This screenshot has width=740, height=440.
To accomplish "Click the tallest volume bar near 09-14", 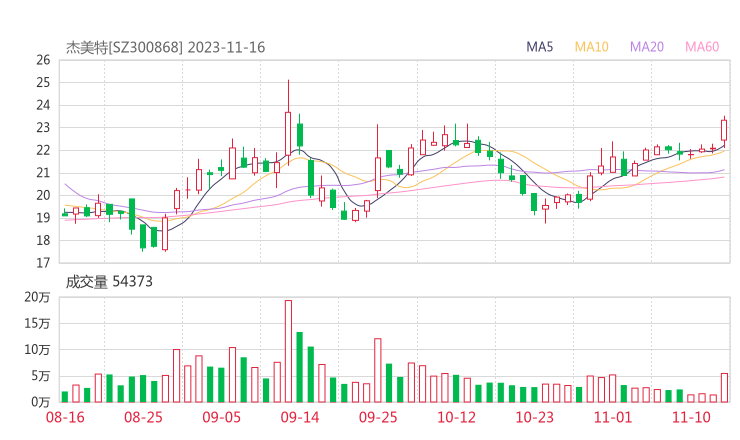I will tap(288, 351).
